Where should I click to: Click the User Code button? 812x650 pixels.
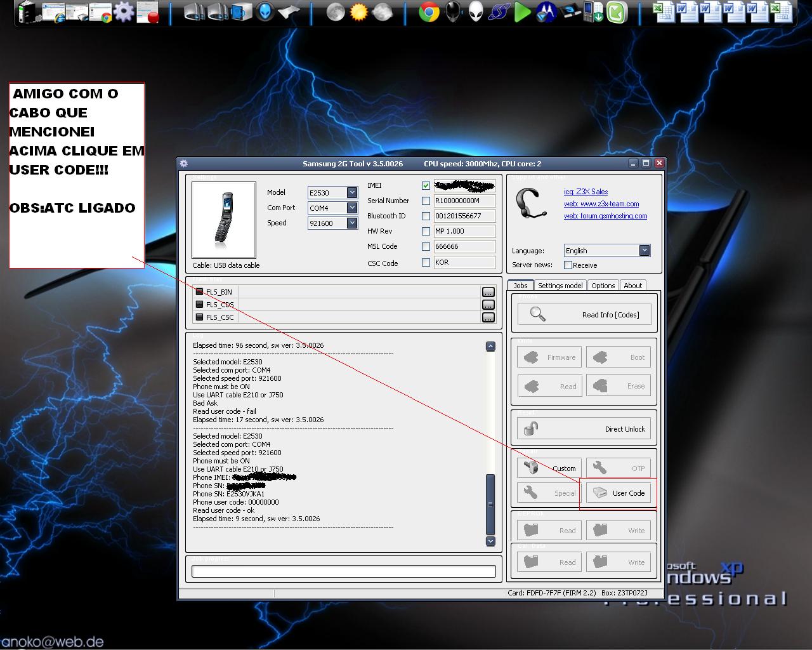[618, 493]
